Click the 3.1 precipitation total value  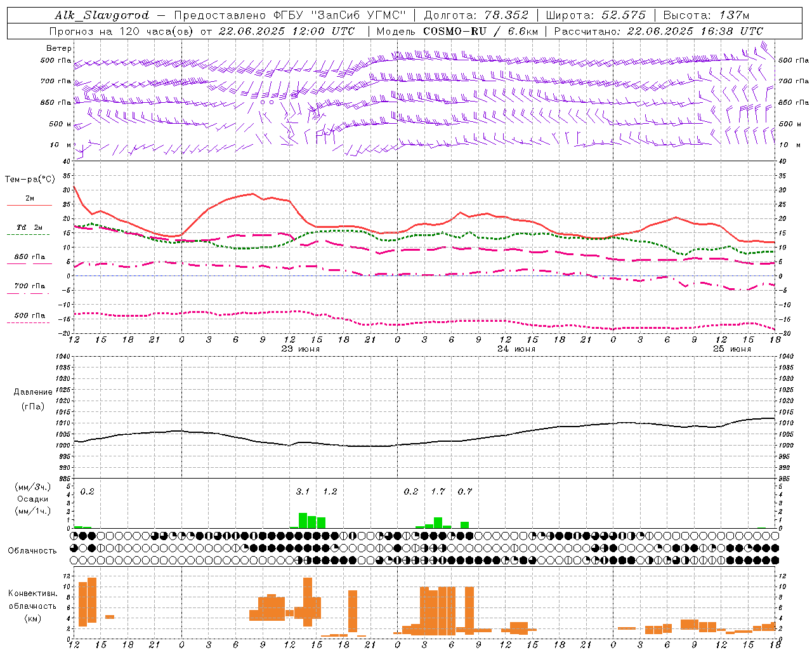(303, 491)
